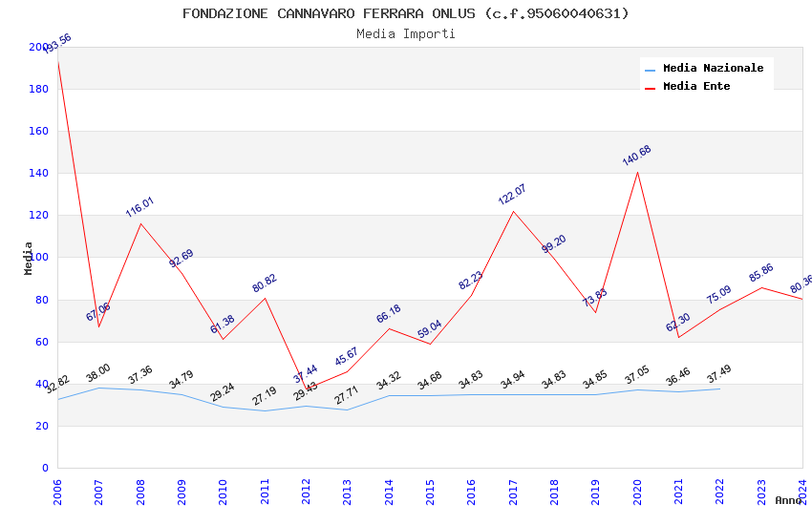Click the 75.09 data label

(718, 294)
